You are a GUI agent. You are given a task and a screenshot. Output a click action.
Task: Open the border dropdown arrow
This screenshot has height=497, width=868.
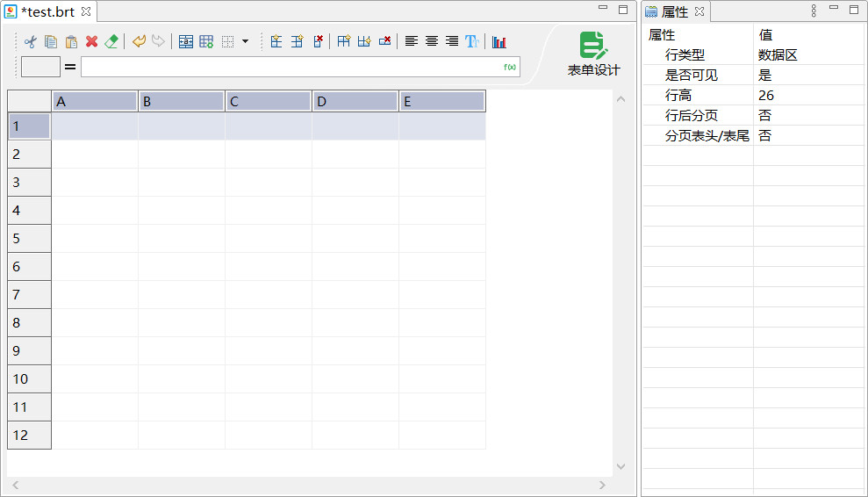(245, 41)
